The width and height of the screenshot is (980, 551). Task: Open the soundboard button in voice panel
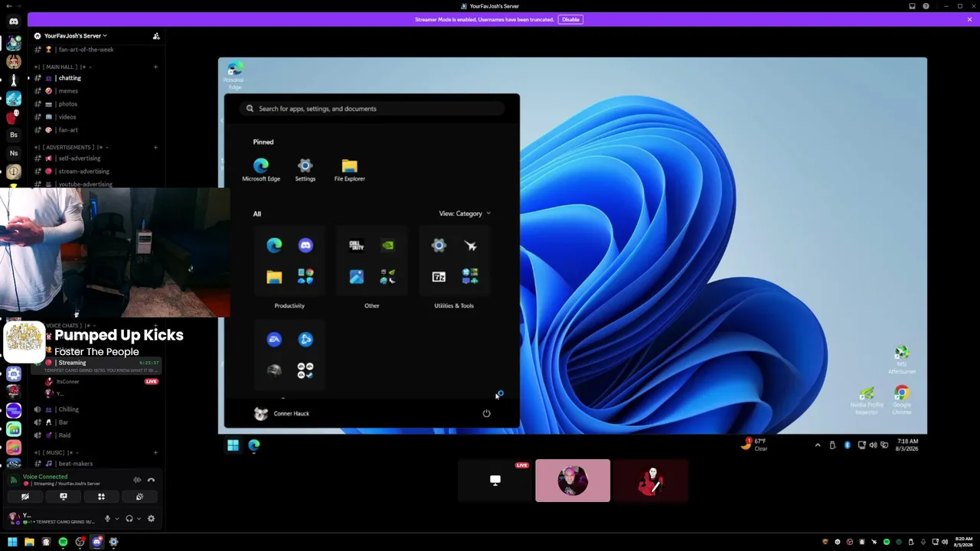[x=139, y=497]
